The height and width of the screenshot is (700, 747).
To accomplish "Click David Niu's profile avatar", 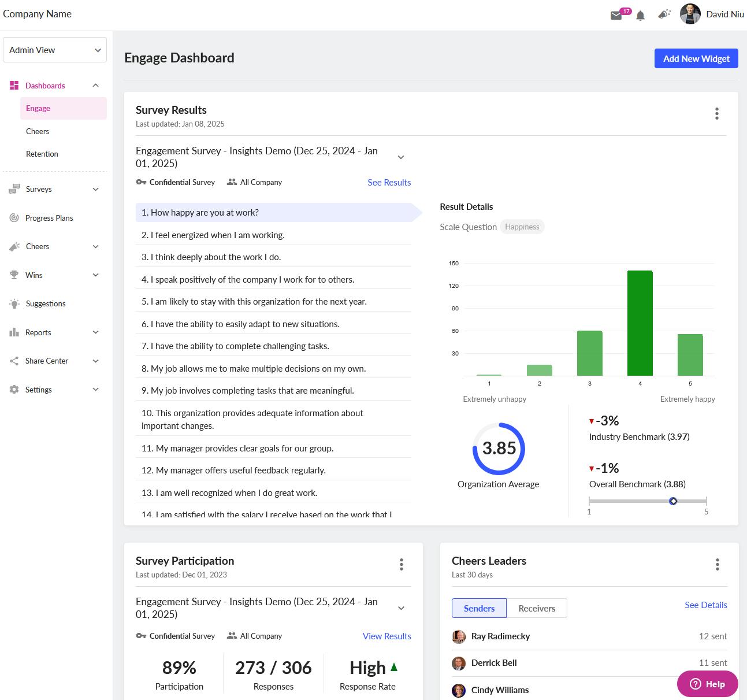I will [690, 14].
